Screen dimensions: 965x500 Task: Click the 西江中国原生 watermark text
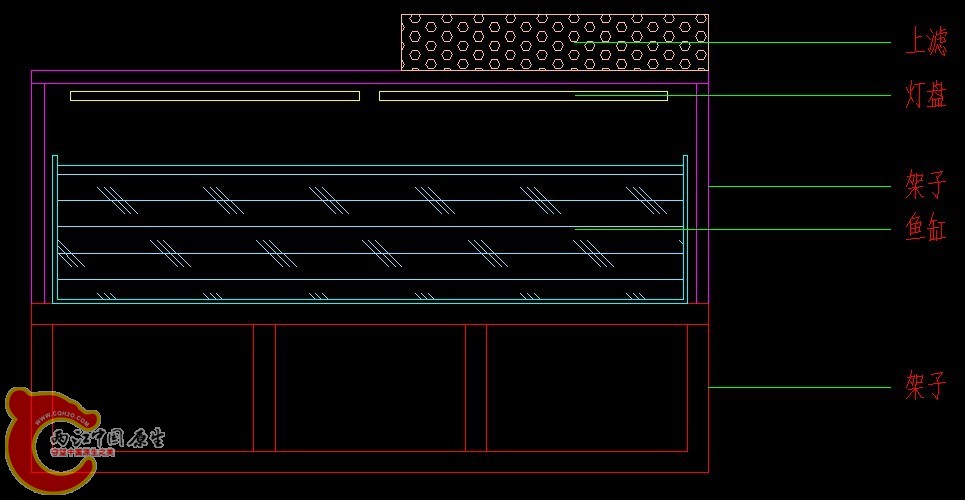point(108,438)
